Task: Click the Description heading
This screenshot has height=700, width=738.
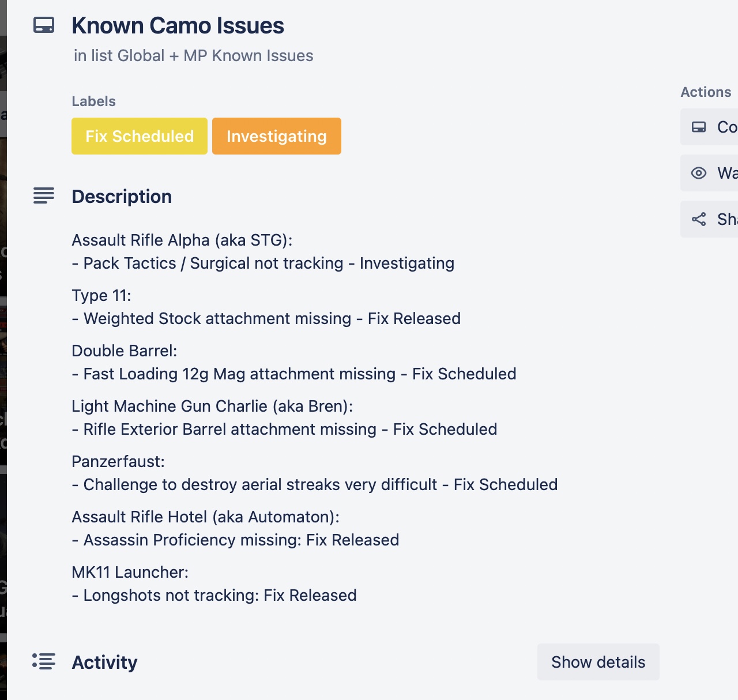Action: pos(122,197)
